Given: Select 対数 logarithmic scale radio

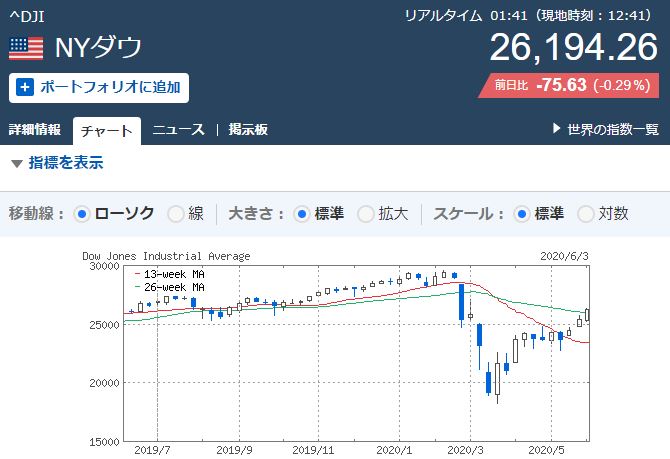Looking at the screenshot, I should pyautogui.click(x=587, y=213).
